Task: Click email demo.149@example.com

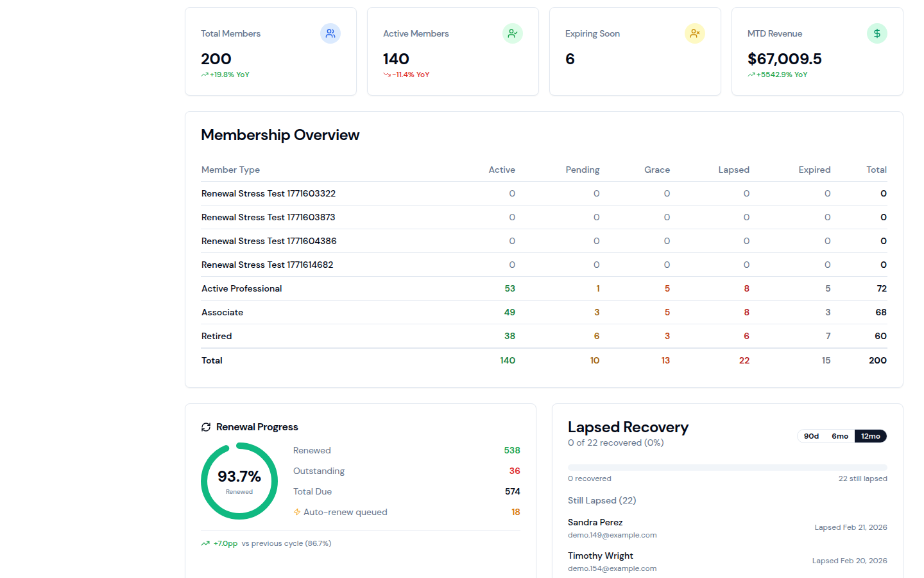Action: point(612,535)
